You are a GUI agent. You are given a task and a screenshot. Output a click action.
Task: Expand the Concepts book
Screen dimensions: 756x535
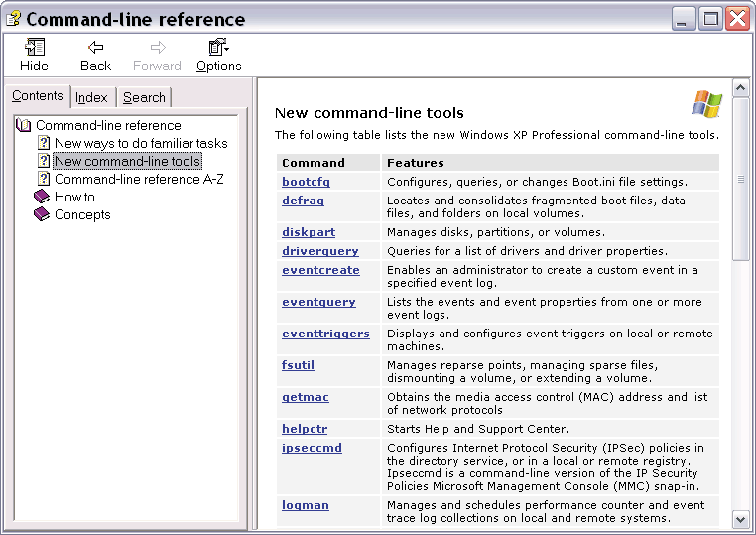[82, 214]
